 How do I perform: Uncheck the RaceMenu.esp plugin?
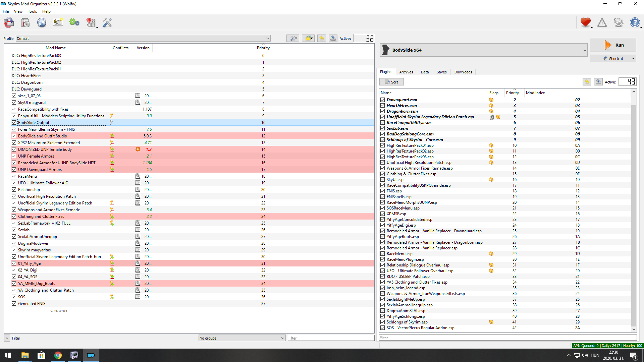pos(382,253)
